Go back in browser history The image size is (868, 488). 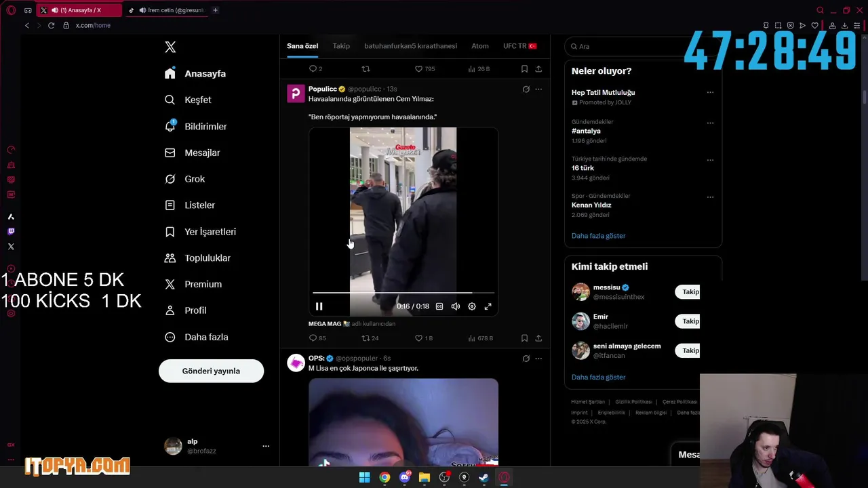click(x=27, y=25)
